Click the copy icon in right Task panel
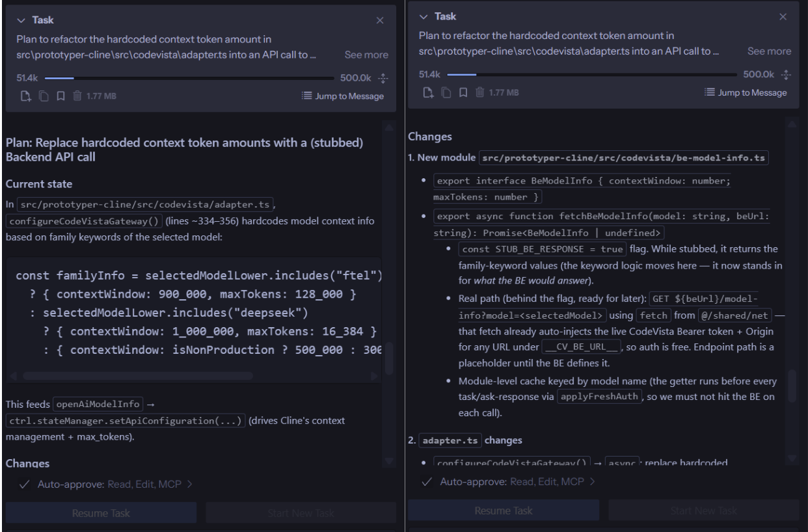This screenshot has height=532, width=808. (x=445, y=92)
